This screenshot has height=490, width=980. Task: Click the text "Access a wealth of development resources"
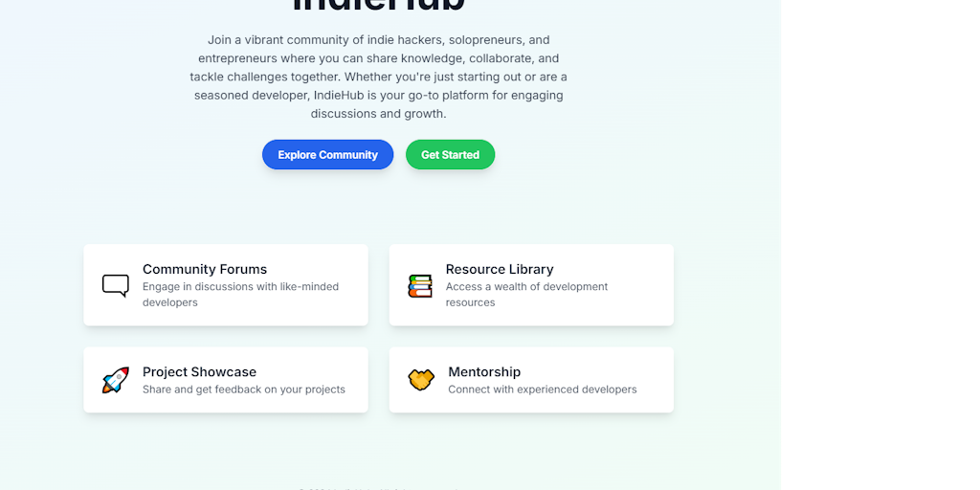[x=527, y=295]
